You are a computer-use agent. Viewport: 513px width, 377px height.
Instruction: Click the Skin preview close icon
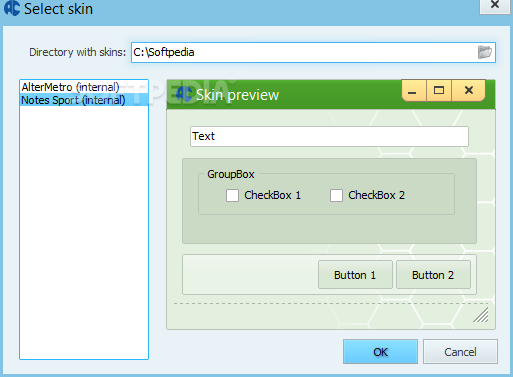coord(469,90)
